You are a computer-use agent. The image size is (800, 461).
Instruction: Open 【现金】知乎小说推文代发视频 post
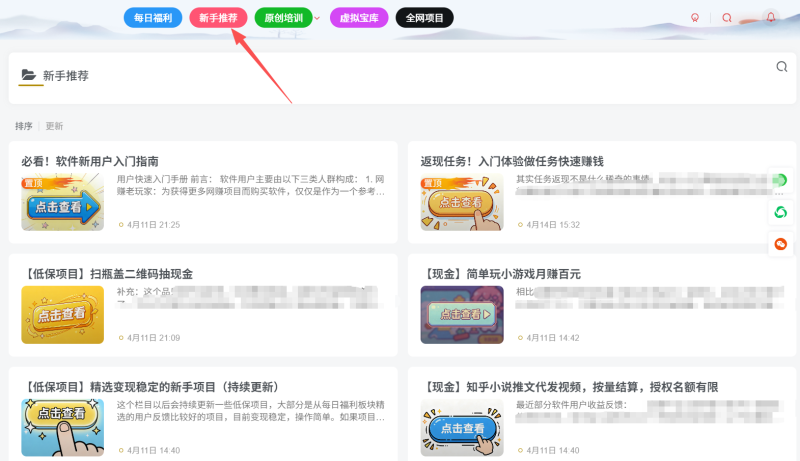pos(569,387)
